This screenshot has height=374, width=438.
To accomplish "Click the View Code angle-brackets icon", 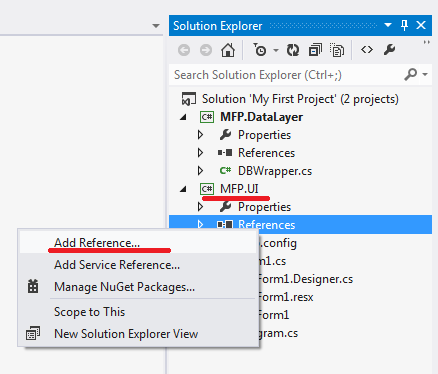I will [x=367, y=50].
